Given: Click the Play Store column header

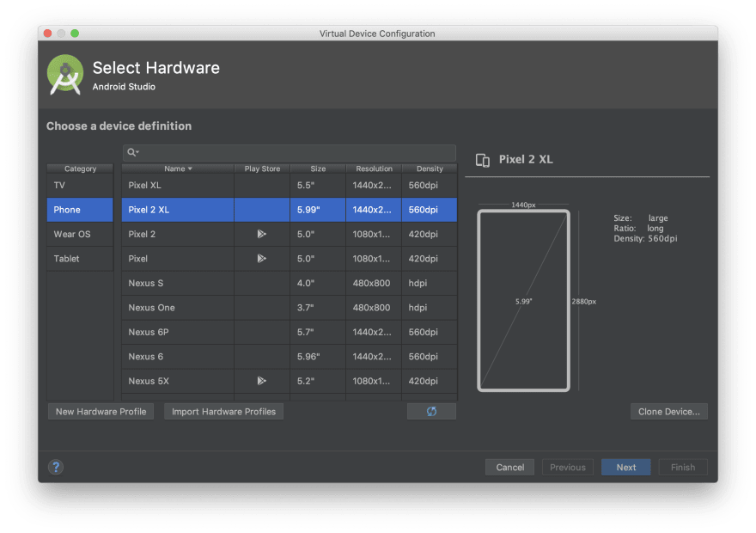Looking at the screenshot, I should tap(262, 168).
